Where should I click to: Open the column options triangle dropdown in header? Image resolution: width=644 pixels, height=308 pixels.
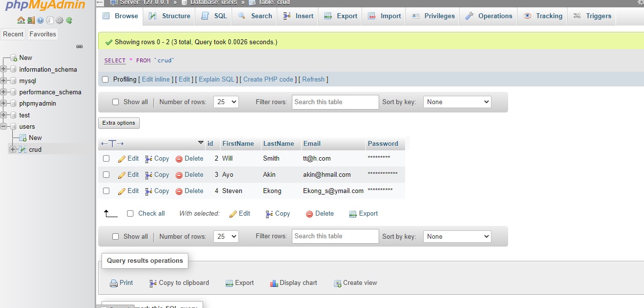tap(201, 143)
